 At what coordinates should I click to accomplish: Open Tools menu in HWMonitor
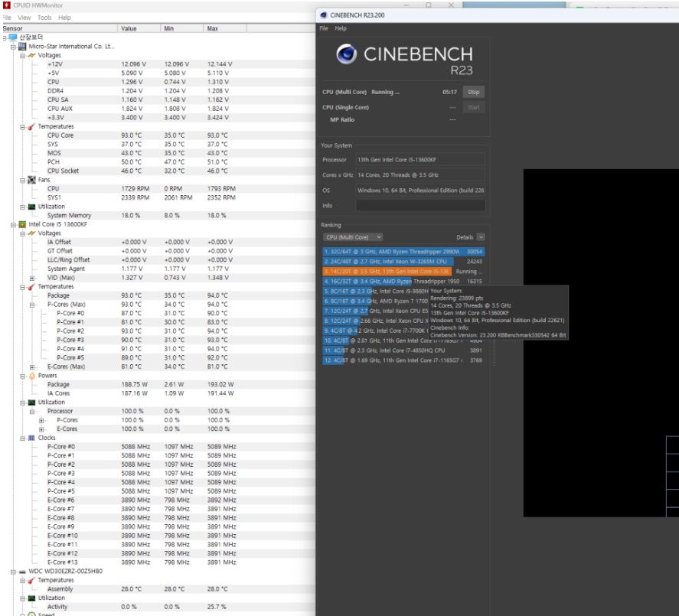(x=44, y=18)
